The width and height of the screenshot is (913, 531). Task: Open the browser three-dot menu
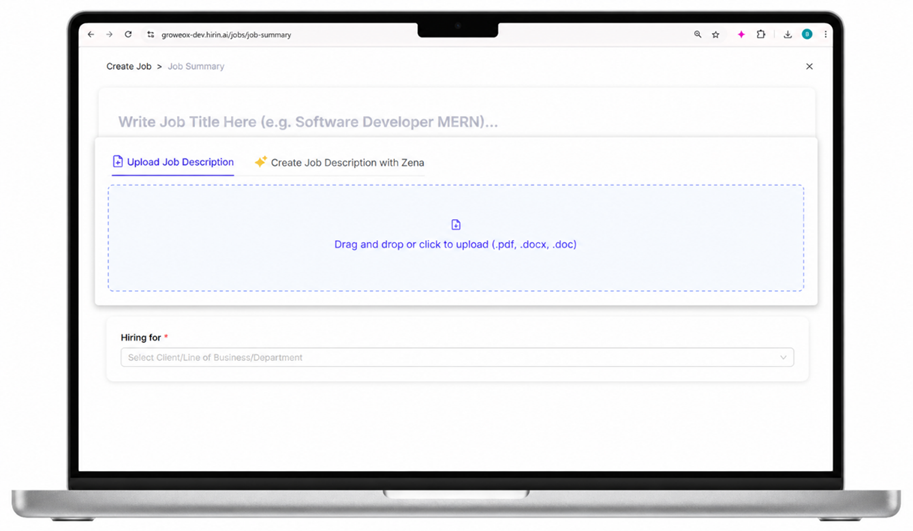click(826, 34)
